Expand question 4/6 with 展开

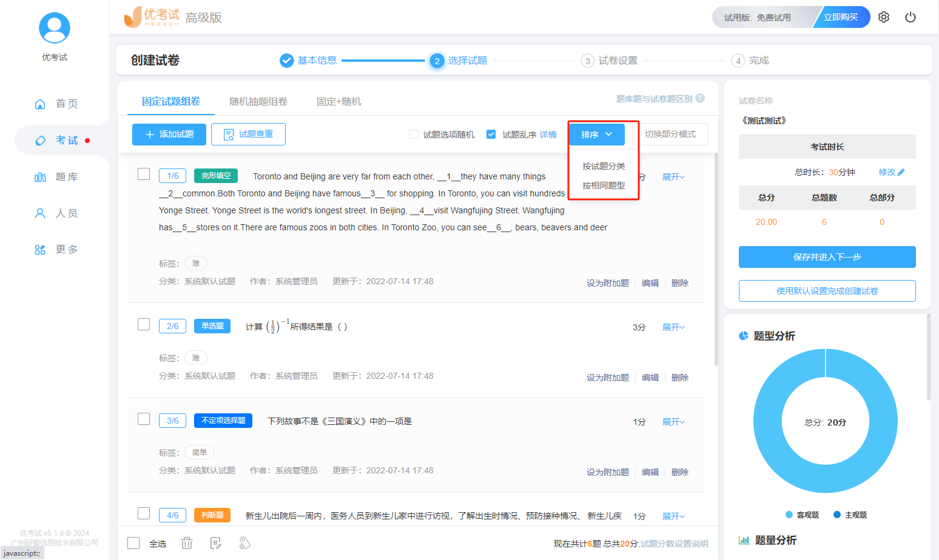click(673, 516)
